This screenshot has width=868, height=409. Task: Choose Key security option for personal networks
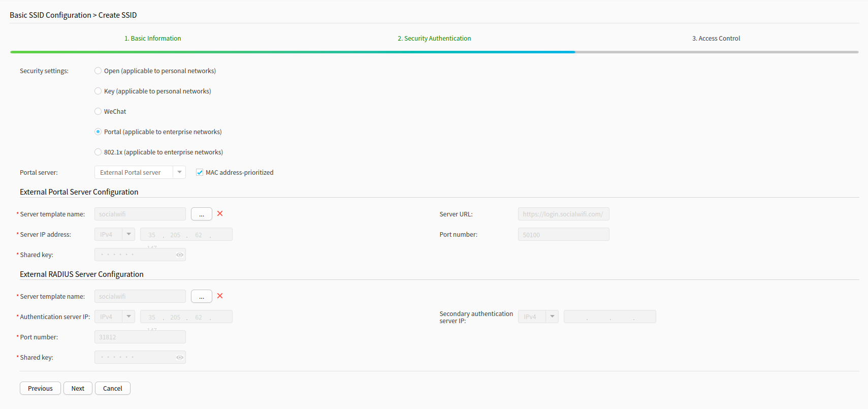tap(98, 91)
